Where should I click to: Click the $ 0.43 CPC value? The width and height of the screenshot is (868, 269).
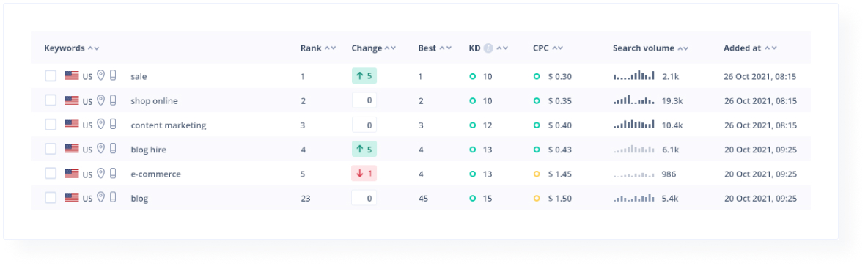pos(559,150)
